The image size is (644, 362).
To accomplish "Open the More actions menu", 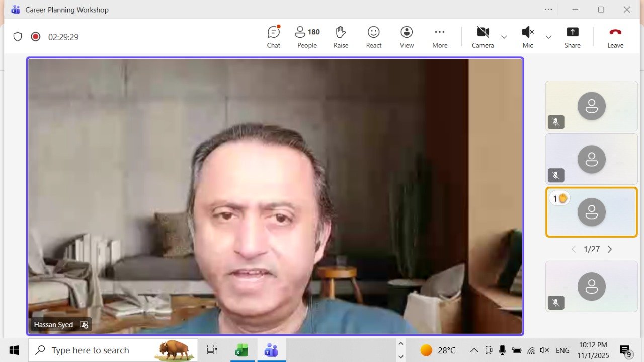I will click(440, 37).
